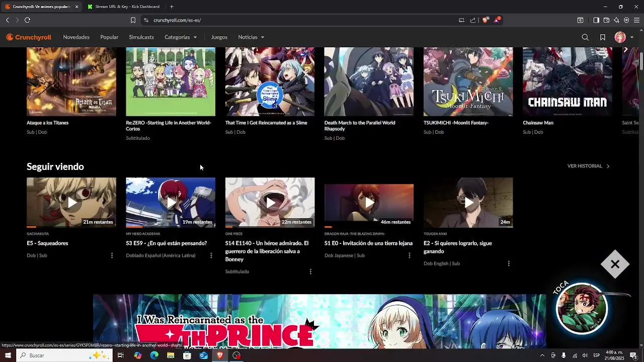Click the share icon in address bar

(473, 20)
